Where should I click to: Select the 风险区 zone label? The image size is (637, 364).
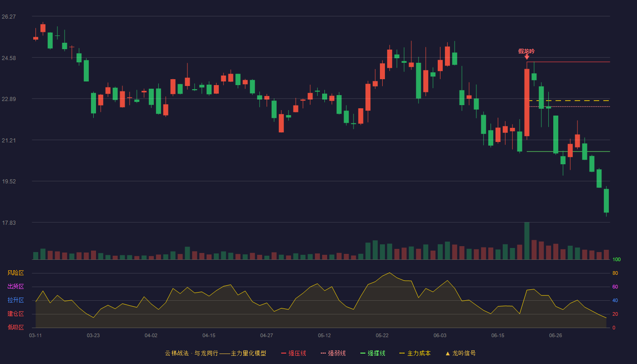click(16, 273)
